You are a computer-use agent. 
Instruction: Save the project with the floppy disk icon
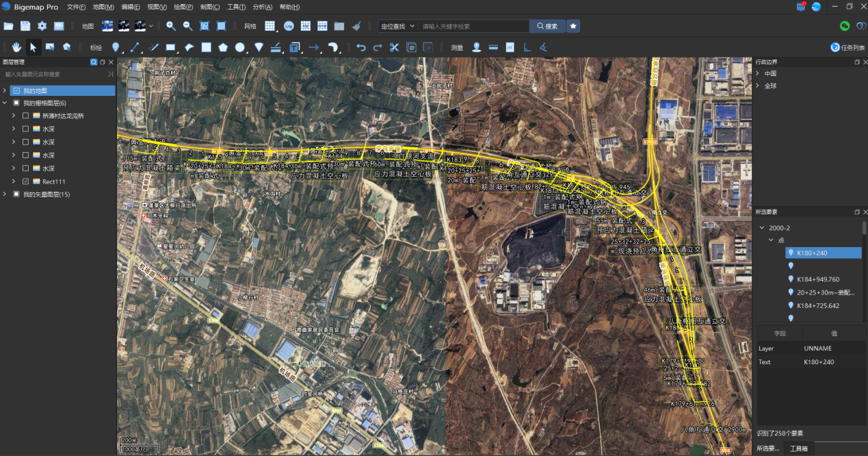click(25, 26)
